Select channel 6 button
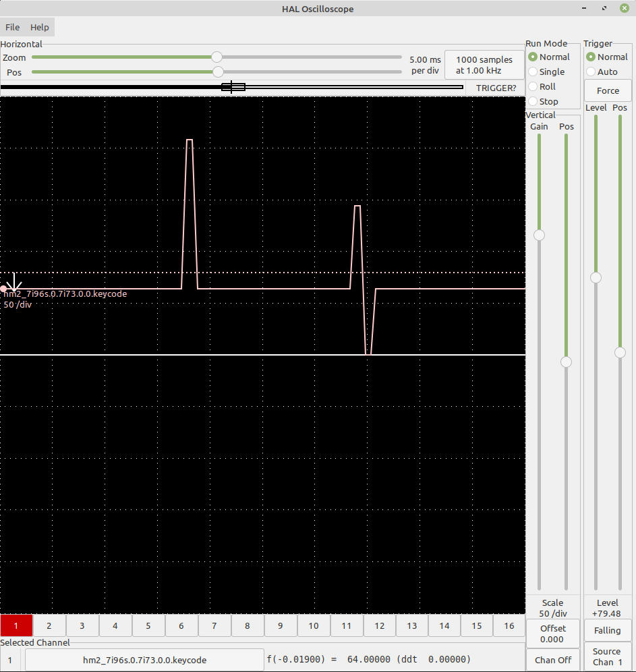This screenshot has width=636, height=672. pyautogui.click(x=181, y=625)
